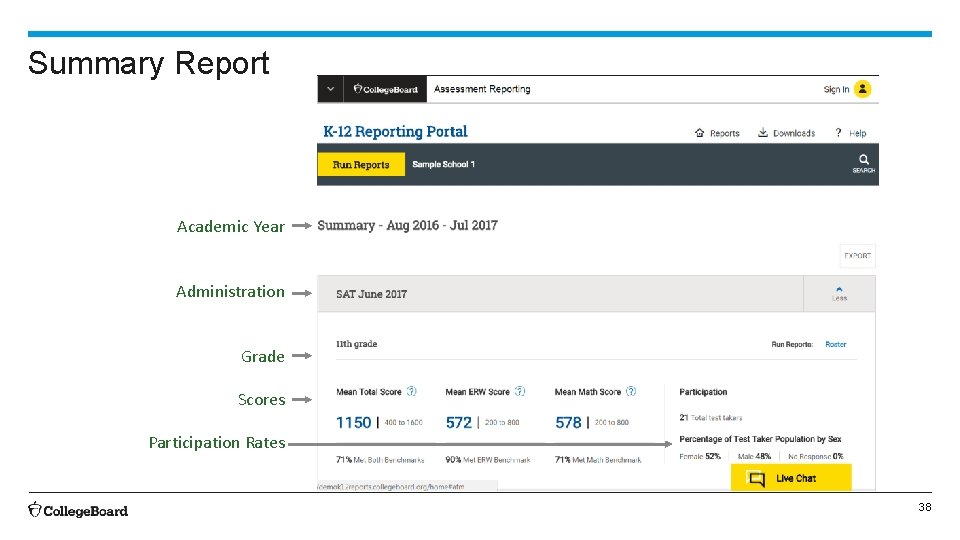The width and height of the screenshot is (960, 540).
Task: Open the Assessment Reporting header title
Action: point(482,89)
